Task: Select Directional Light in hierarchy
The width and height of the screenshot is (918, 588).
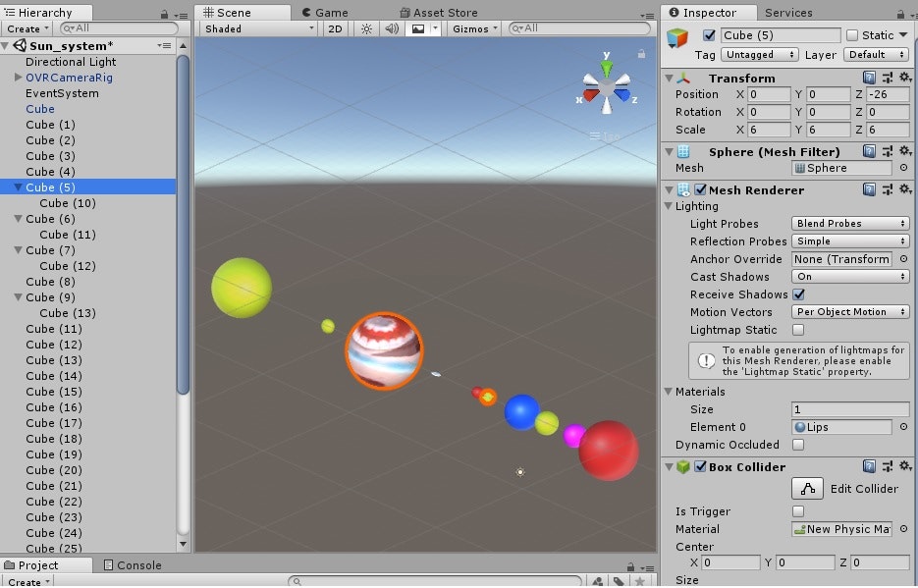Action: 71,62
